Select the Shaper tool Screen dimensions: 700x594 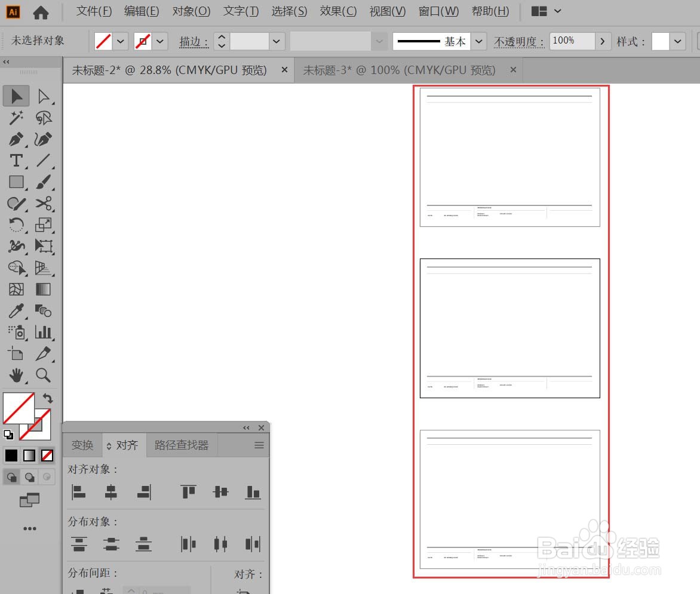click(17, 204)
